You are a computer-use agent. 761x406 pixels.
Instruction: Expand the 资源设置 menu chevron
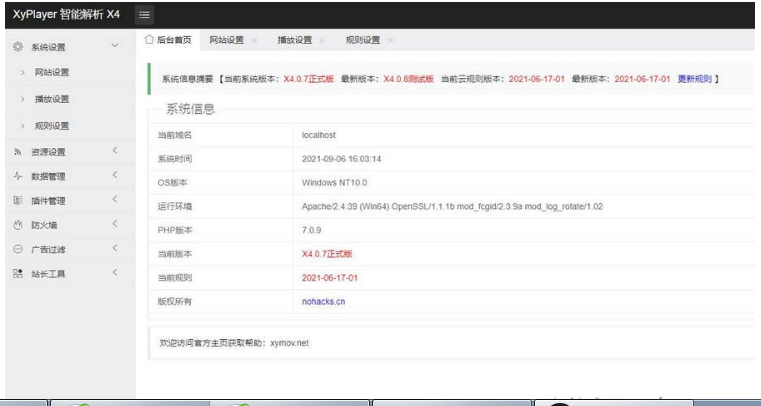pyautogui.click(x=115, y=150)
